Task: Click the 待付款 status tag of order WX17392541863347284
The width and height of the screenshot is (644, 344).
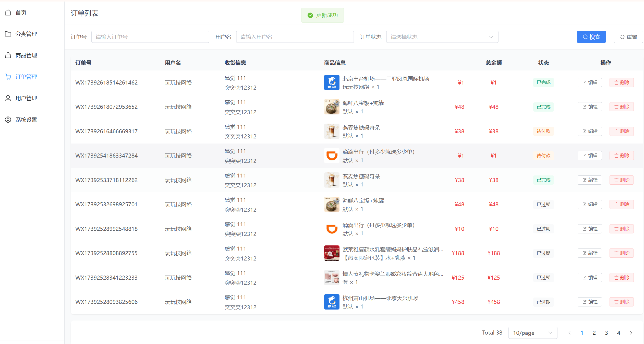Action: tap(543, 156)
